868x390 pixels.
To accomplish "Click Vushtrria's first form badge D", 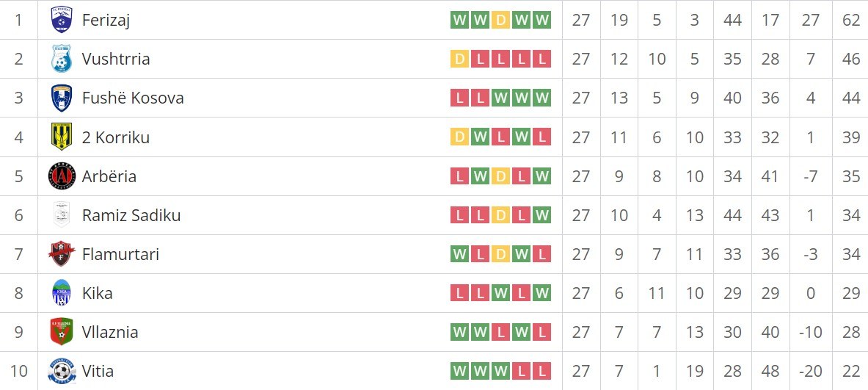I will [459, 59].
